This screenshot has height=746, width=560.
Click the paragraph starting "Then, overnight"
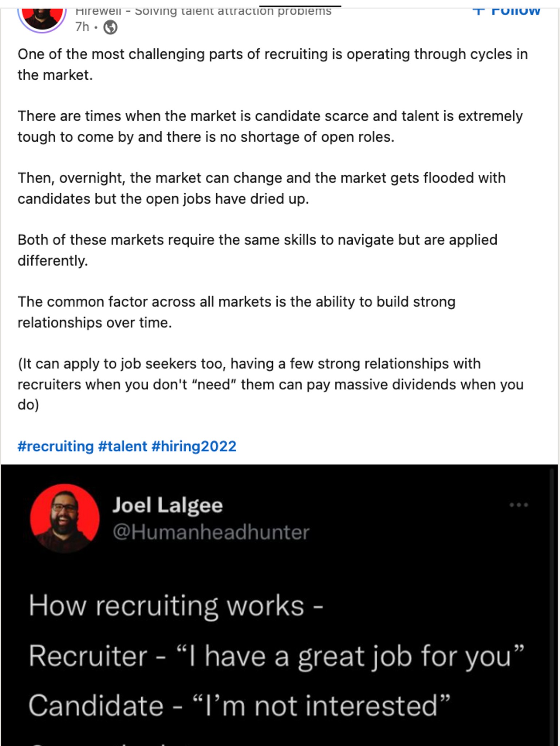[261, 188]
